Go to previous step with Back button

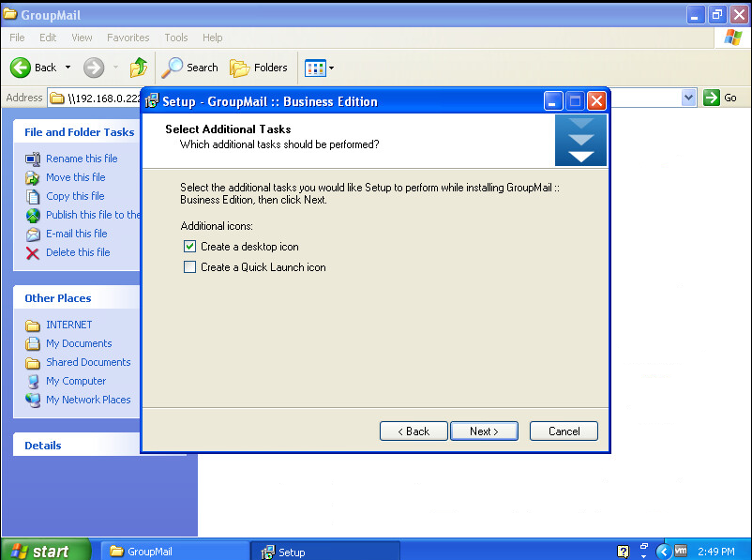coord(414,431)
